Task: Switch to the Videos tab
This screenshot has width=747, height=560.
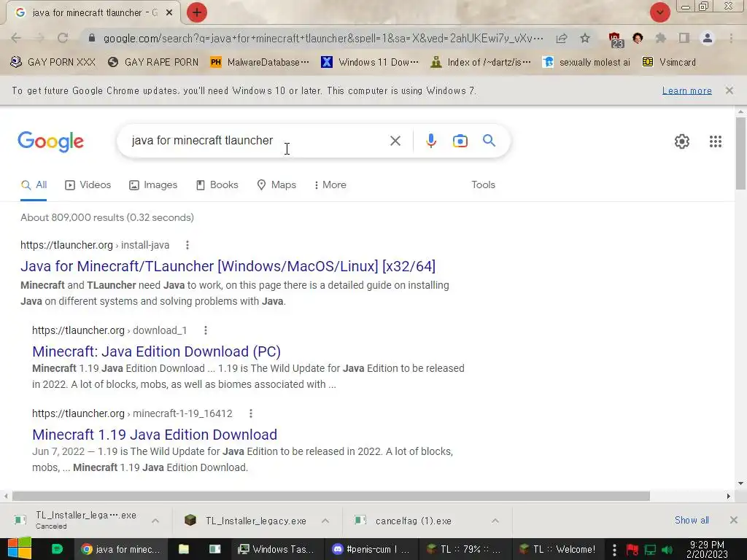Action: pos(88,184)
